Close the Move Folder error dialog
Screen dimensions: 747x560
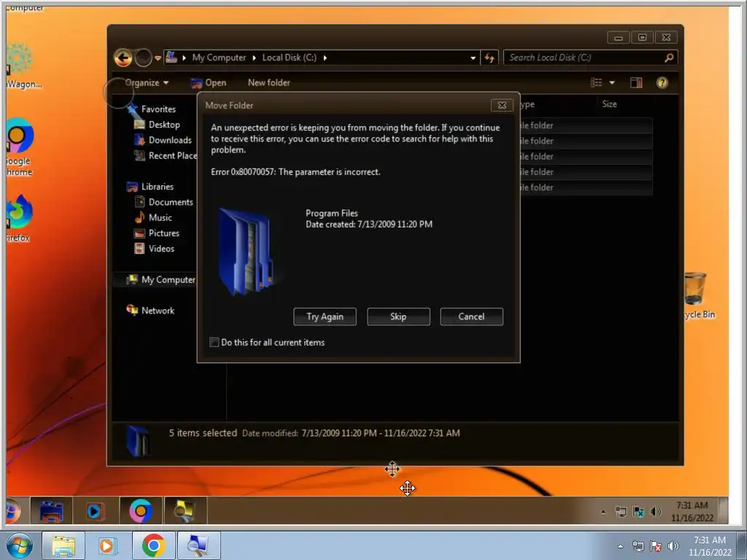[502, 105]
